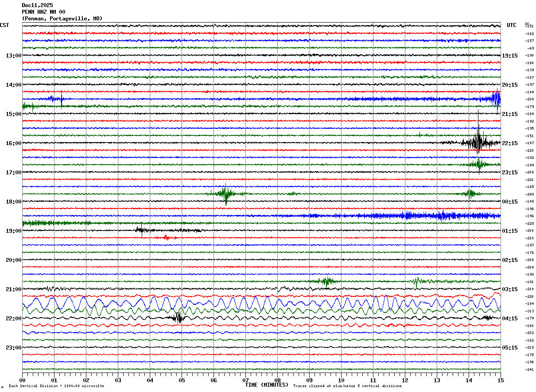Click the small red event near minute 4.5
The image size is (536, 392).
[166, 238]
